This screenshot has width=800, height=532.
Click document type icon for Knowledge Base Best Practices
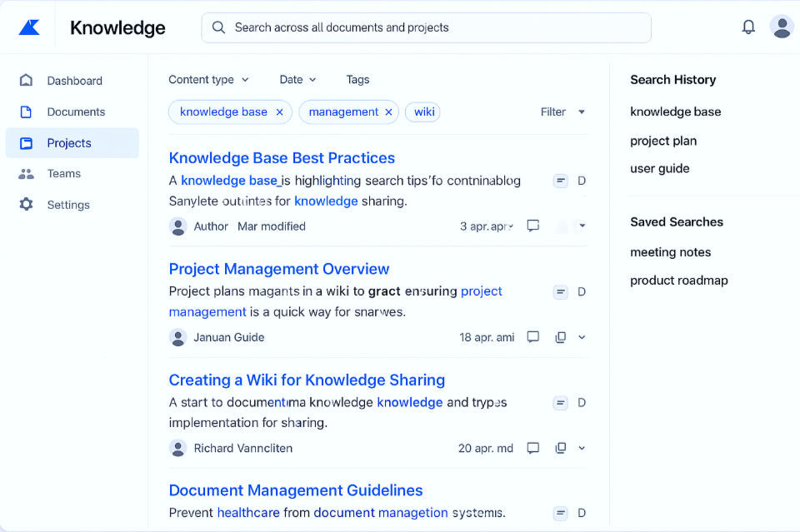560,181
